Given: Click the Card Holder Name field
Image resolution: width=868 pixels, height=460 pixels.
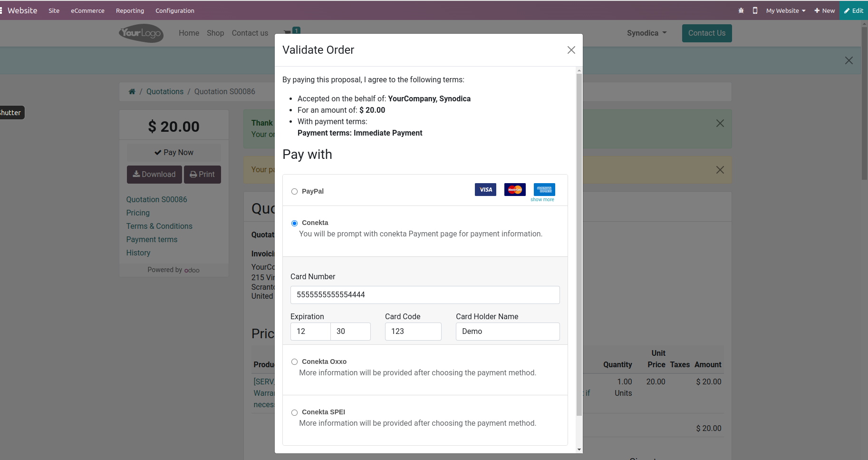Looking at the screenshot, I should coord(508,332).
